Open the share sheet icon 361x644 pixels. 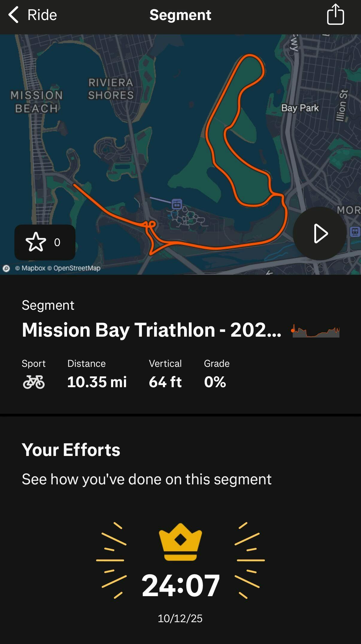pyautogui.click(x=335, y=14)
